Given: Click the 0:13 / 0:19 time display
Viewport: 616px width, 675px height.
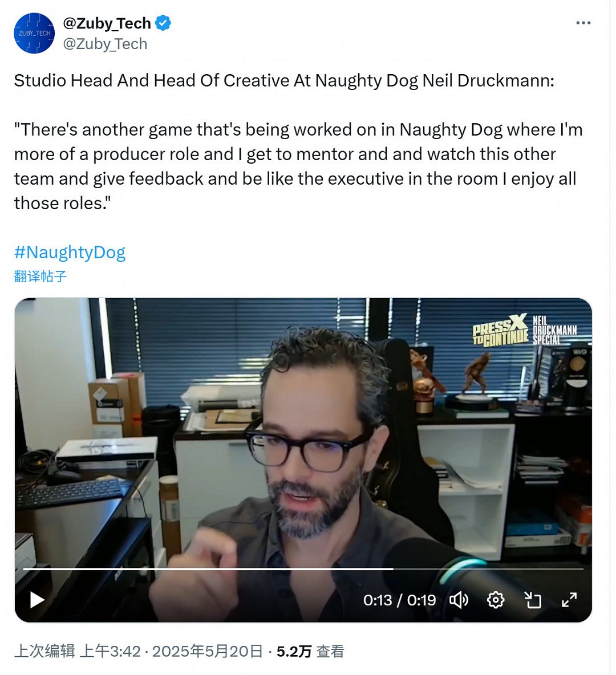Looking at the screenshot, I should 399,600.
